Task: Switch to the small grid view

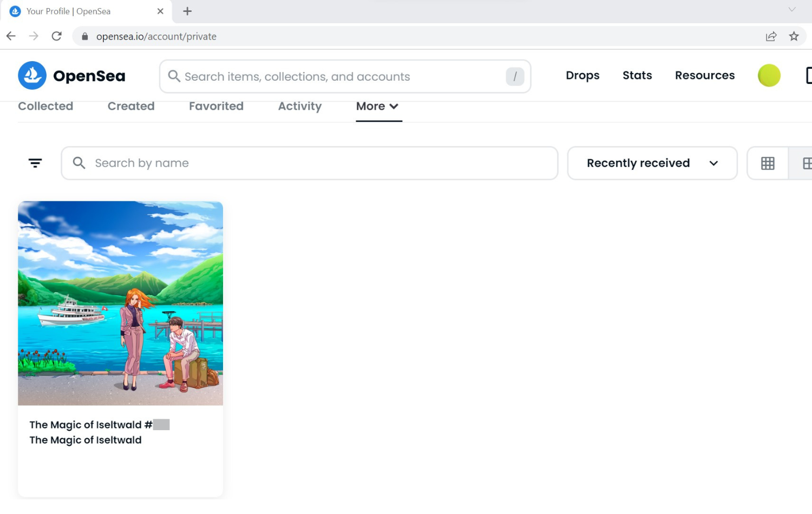Action: click(768, 163)
